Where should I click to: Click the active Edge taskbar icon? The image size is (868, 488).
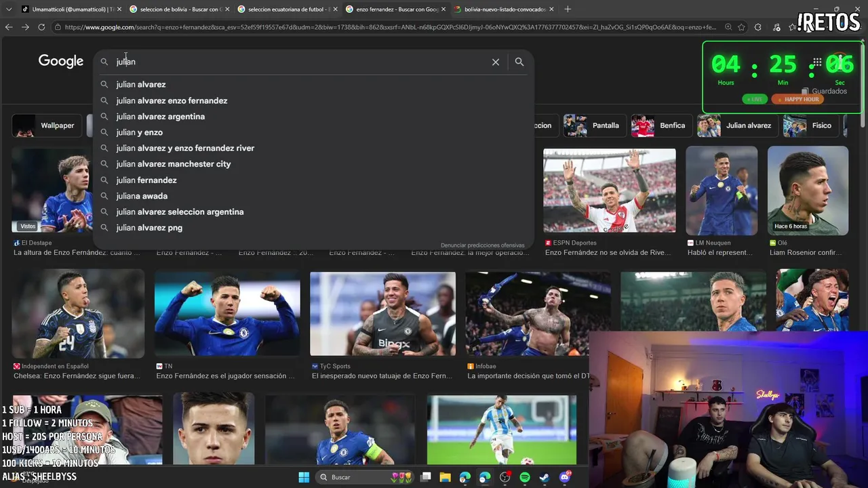485,477
